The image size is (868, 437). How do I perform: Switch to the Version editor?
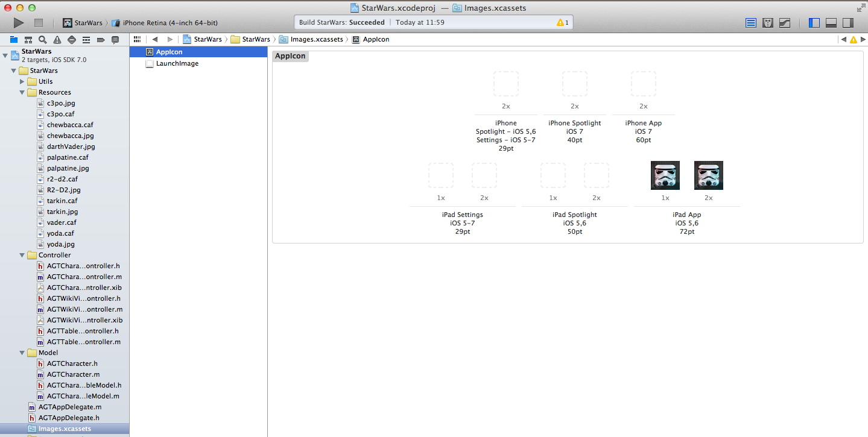pos(784,22)
